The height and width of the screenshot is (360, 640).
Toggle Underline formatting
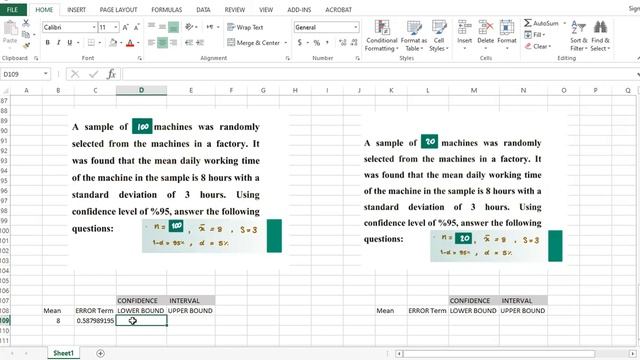pos(69,42)
